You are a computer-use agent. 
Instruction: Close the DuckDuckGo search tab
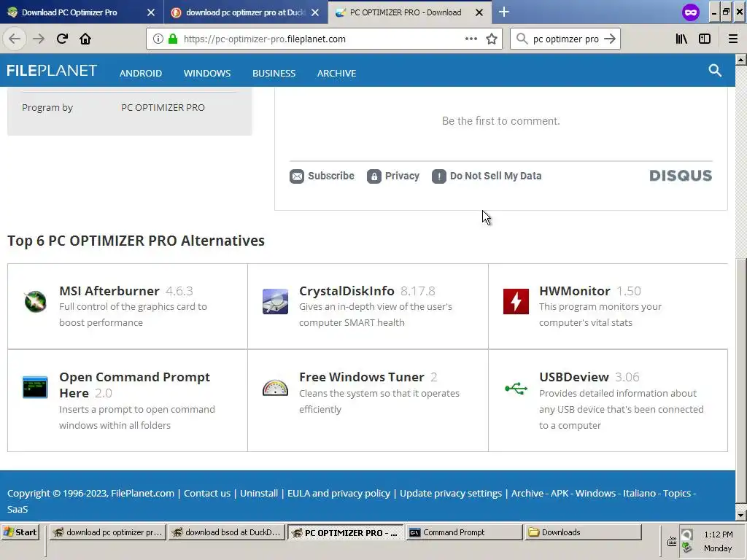tap(315, 12)
